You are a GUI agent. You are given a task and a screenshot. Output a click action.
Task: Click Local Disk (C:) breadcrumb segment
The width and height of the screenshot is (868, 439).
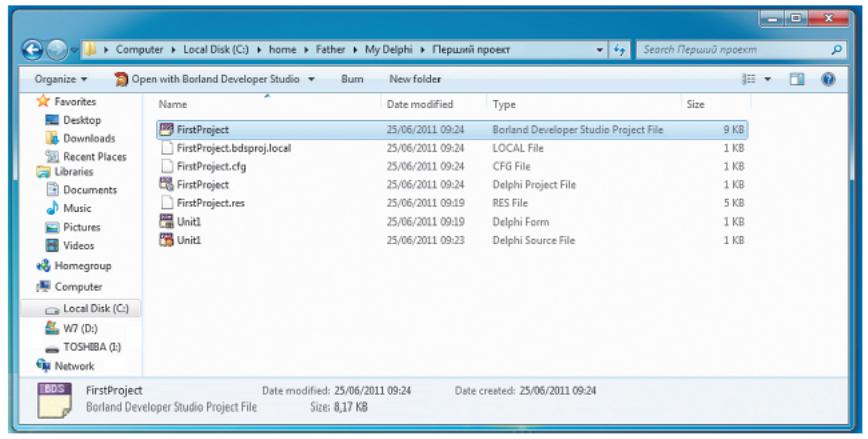coord(216,50)
